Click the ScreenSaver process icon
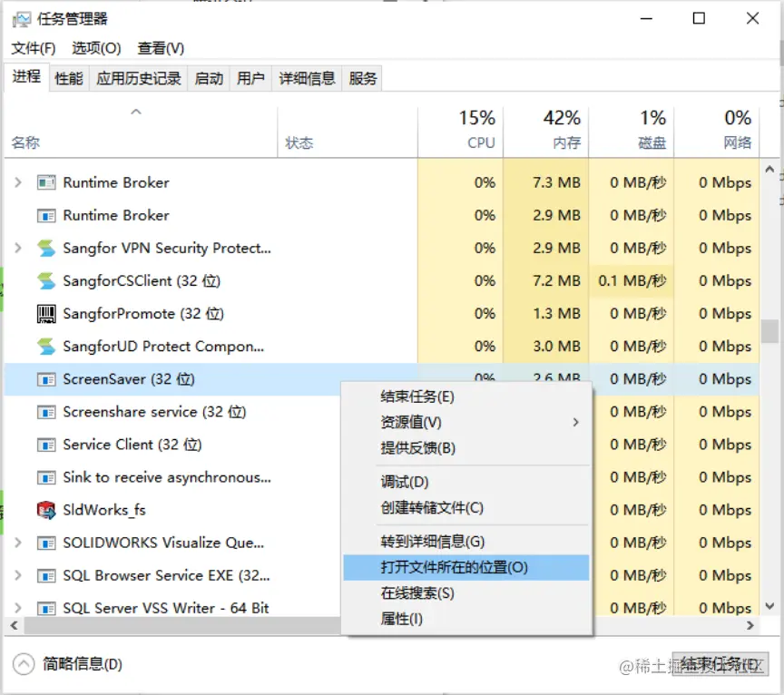 point(46,379)
